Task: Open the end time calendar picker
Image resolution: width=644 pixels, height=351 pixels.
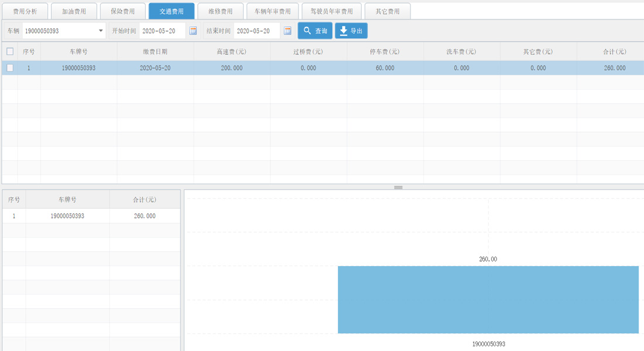Action: [287, 31]
